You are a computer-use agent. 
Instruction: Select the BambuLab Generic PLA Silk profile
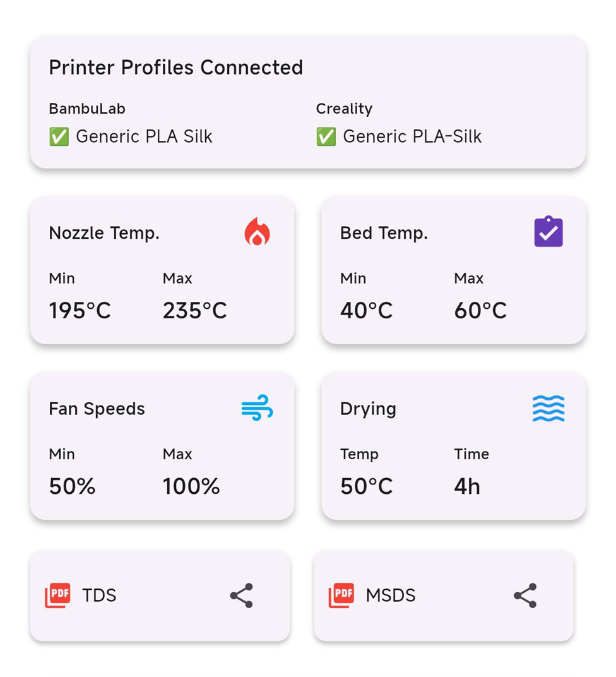pos(144,136)
